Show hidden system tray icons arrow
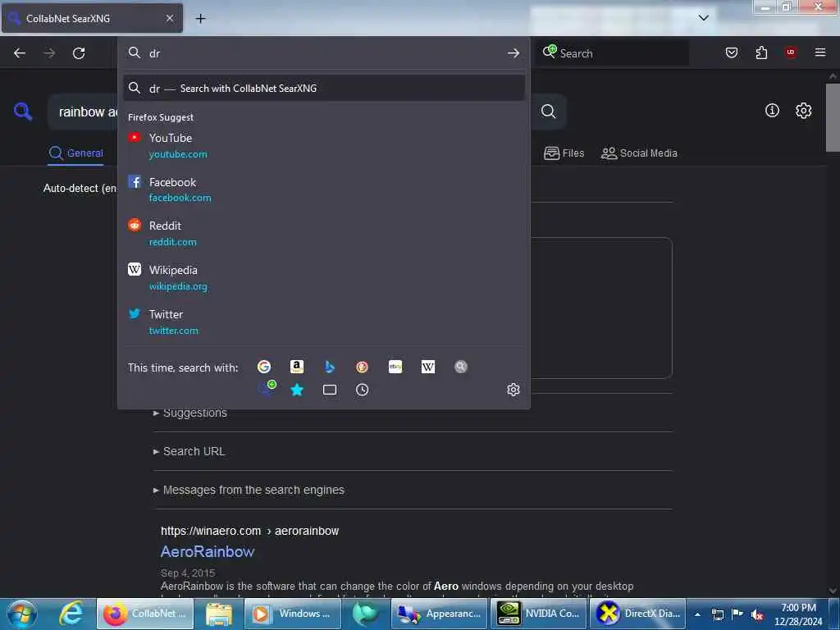Image resolution: width=840 pixels, height=630 pixels. [x=697, y=614]
